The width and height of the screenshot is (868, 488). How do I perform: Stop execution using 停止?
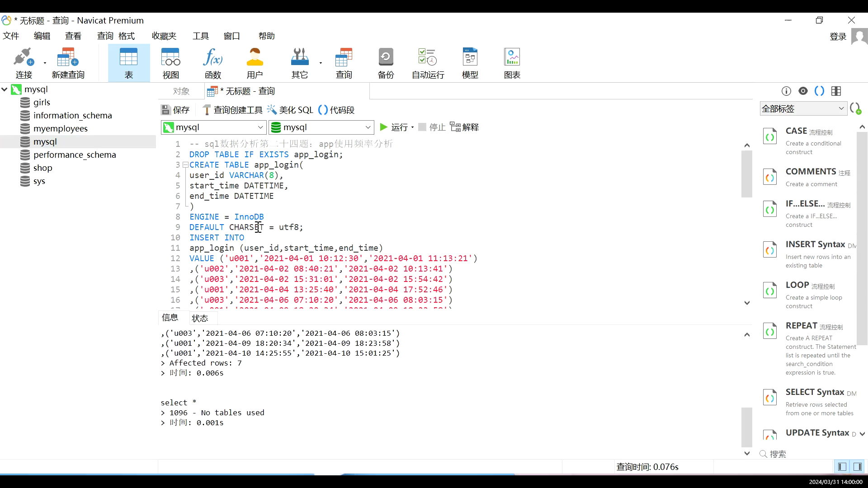click(x=431, y=127)
